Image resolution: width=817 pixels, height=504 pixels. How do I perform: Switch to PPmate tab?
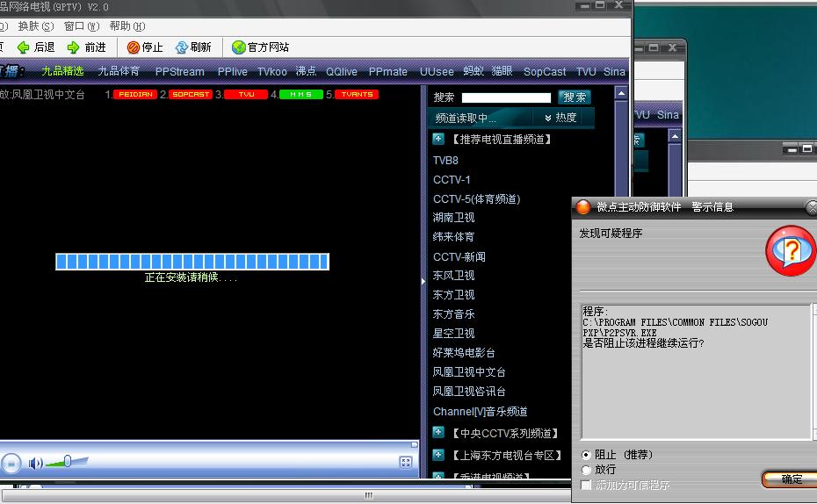click(x=388, y=72)
